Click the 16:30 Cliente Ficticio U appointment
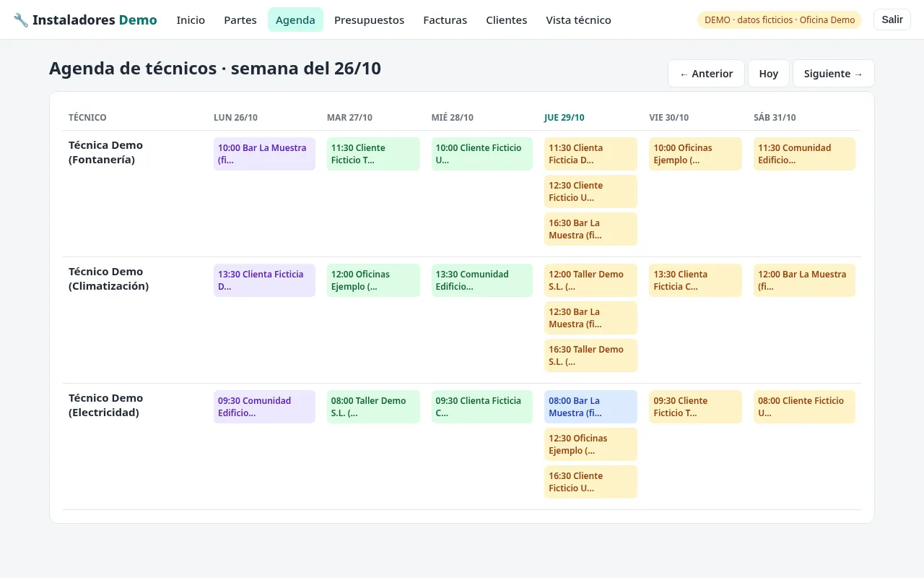Viewport: 924px width, 578px height. 590,482
